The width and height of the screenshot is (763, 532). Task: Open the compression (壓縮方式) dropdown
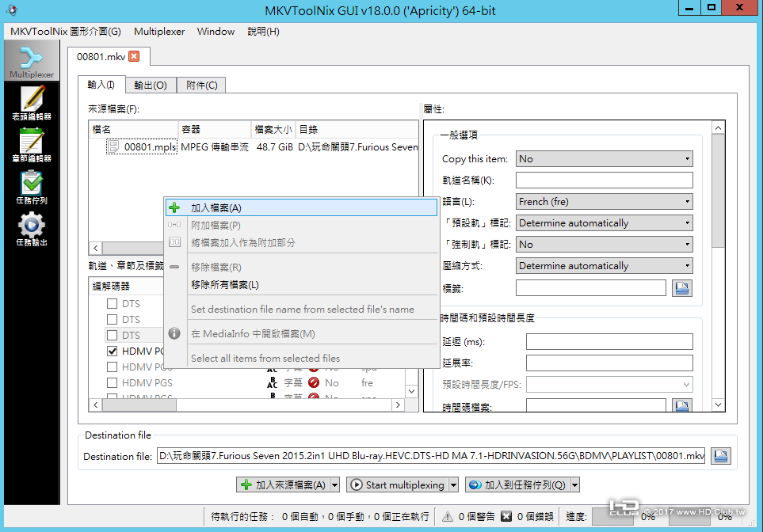pos(604,265)
